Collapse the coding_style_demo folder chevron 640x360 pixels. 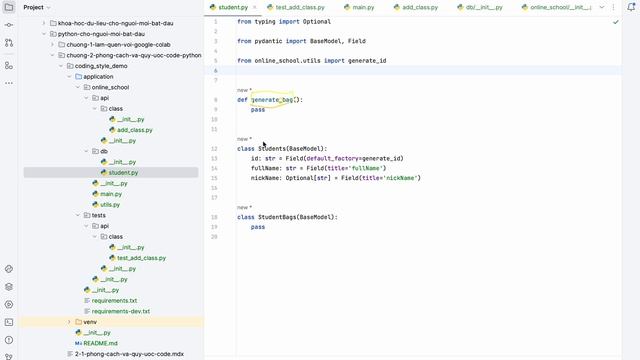click(x=61, y=66)
